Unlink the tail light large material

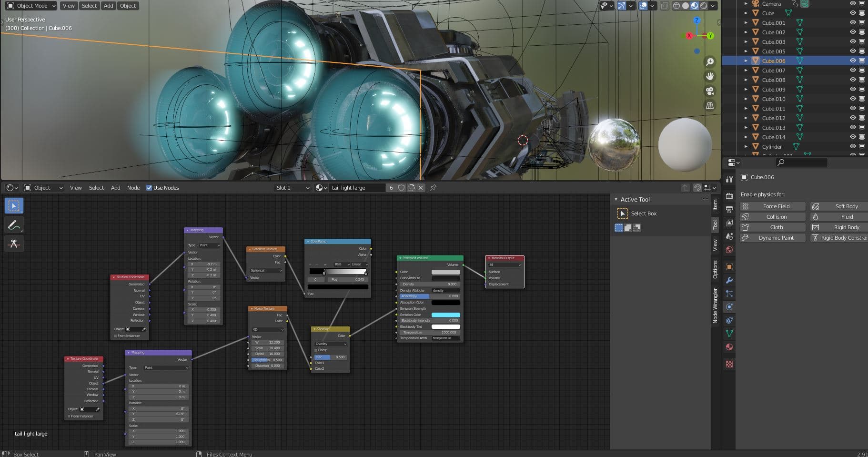(421, 188)
